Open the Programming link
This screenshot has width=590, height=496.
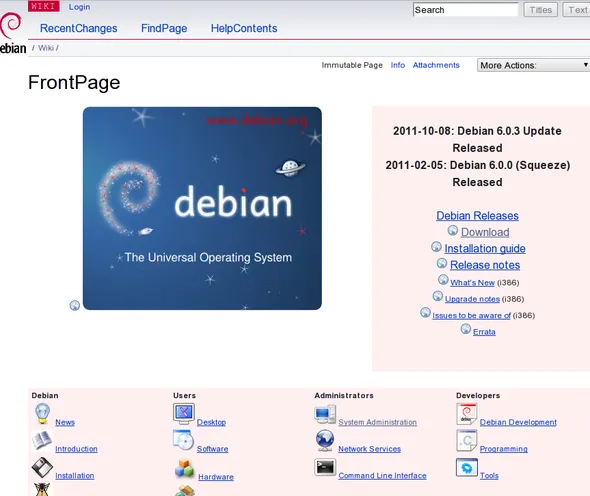503,449
